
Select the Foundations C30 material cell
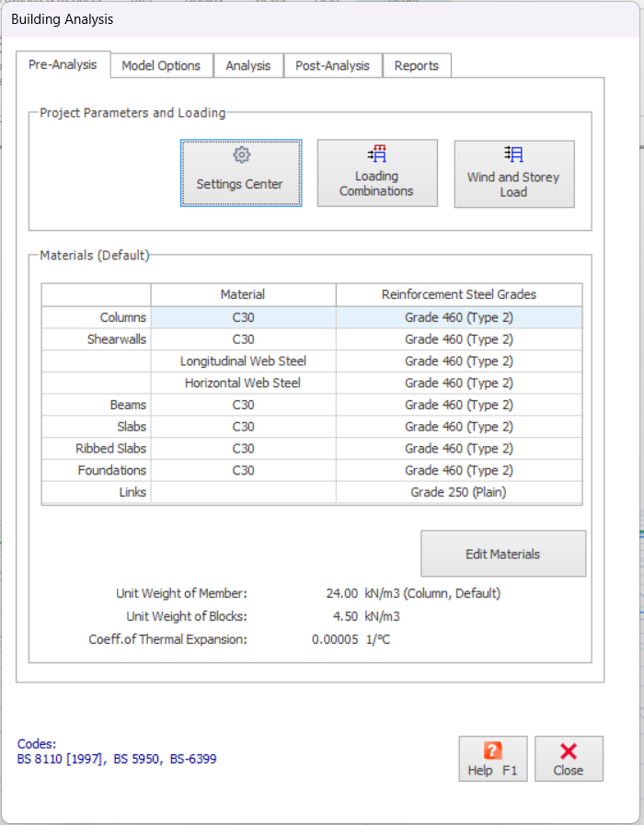(243, 470)
